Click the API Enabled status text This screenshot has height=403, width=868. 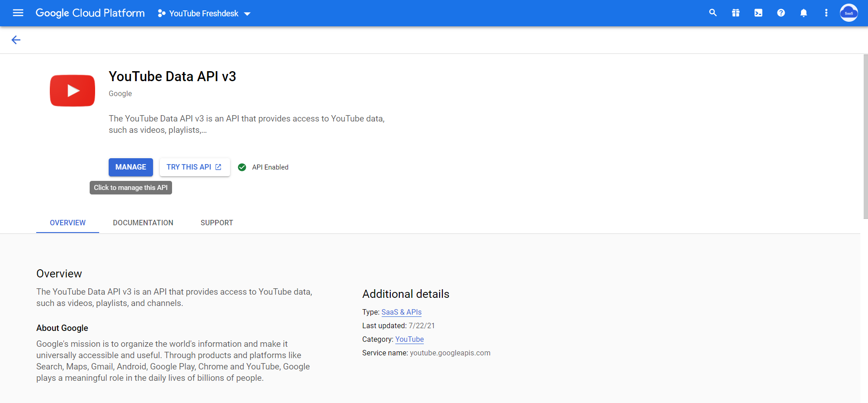270,167
